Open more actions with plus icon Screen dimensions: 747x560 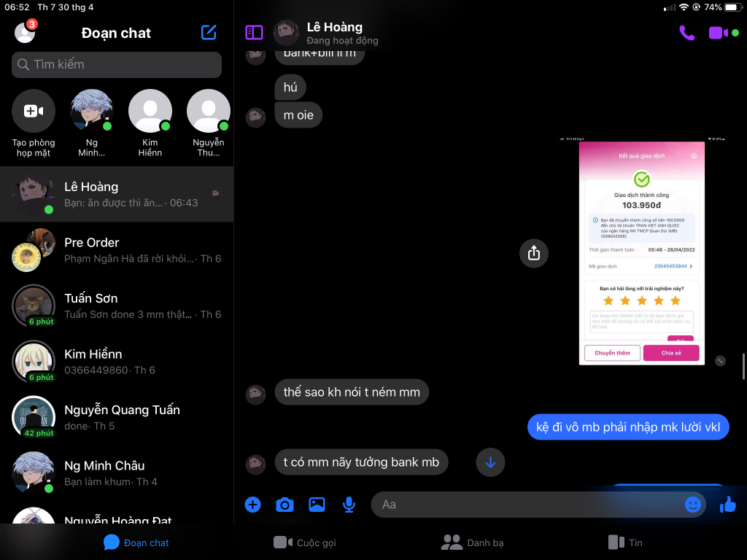click(252, 505)
